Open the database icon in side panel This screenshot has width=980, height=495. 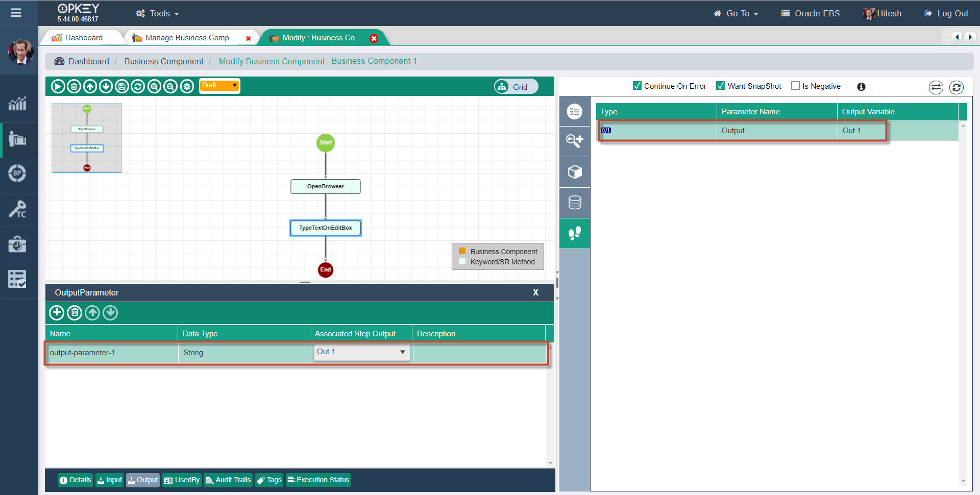(575, 203)
